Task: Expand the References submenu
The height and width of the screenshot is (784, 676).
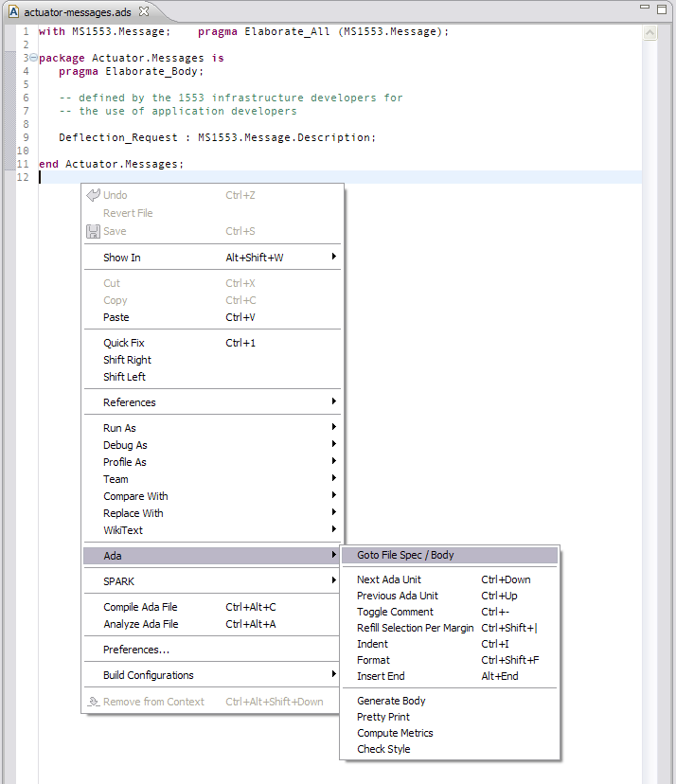Action: [212, 402]
